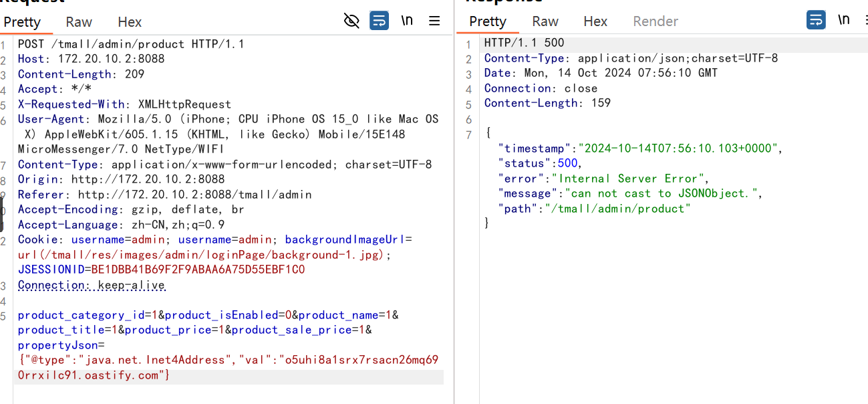Click the POST /tmall/admin/product request line

131,44
